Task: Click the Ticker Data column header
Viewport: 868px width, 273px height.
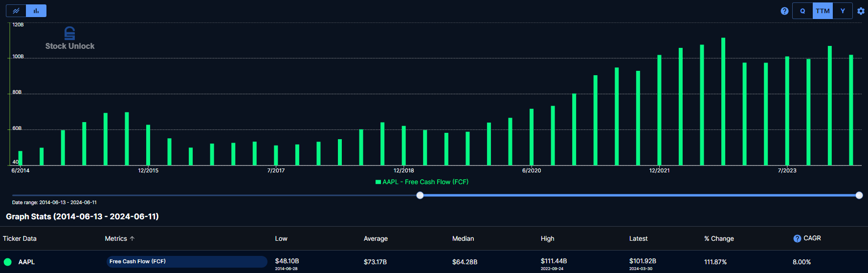Action: (20, 238)
